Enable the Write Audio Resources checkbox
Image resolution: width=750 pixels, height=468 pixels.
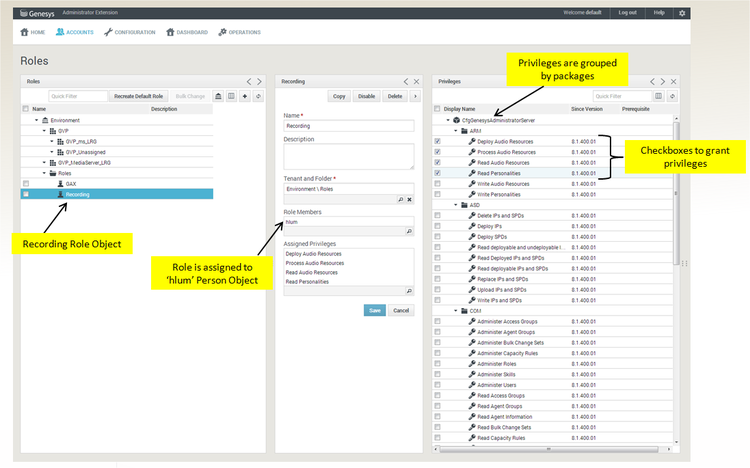point(437,184)
